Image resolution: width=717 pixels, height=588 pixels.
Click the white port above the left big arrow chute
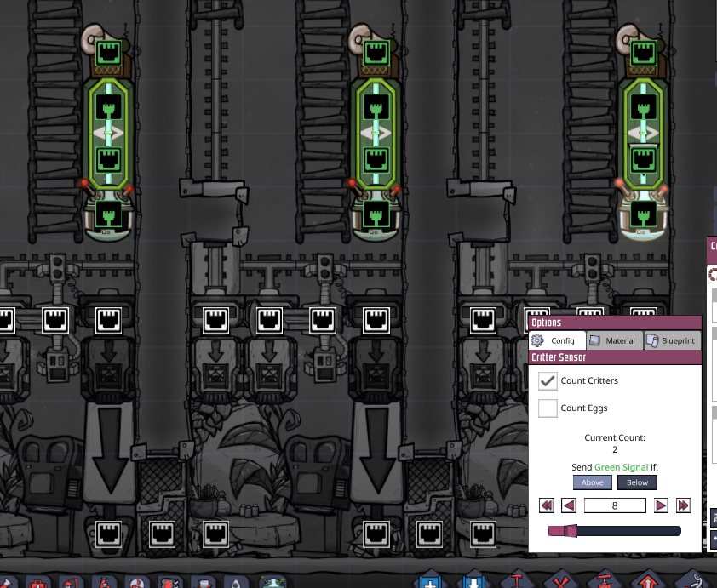[x=109, y=320]
